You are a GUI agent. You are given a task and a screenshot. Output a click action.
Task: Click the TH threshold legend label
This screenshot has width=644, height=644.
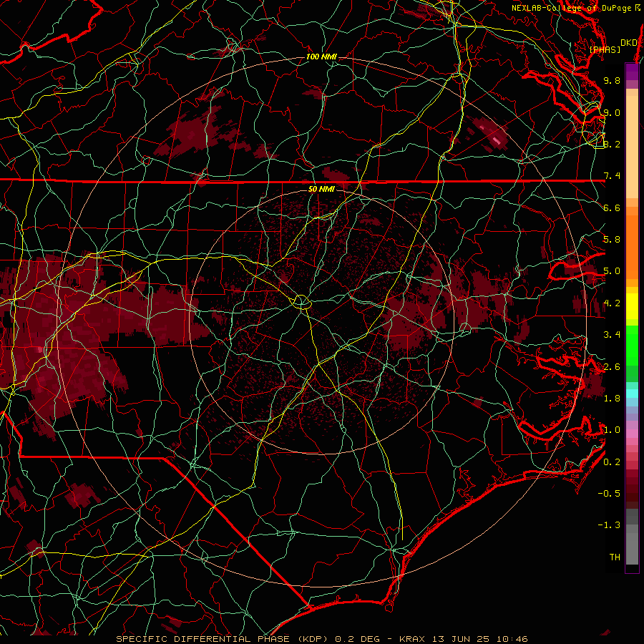(x=615, y=557)
